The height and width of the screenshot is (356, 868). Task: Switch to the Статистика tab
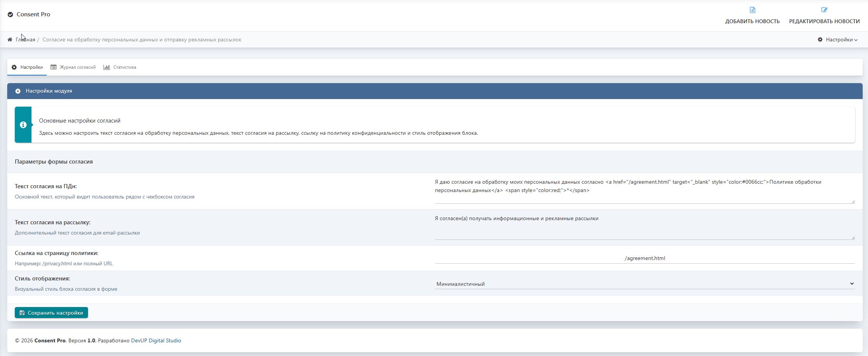pos(124,67)
